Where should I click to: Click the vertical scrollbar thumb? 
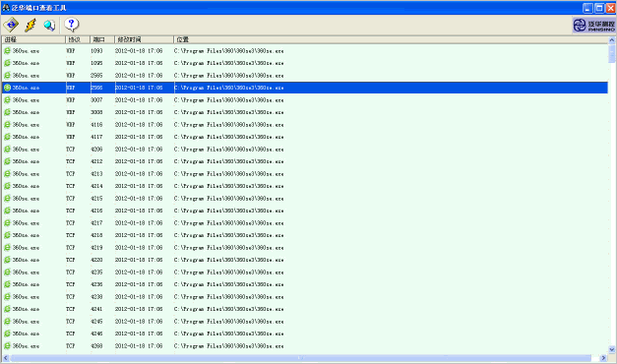pyautogui.click(x=612, y=53)
